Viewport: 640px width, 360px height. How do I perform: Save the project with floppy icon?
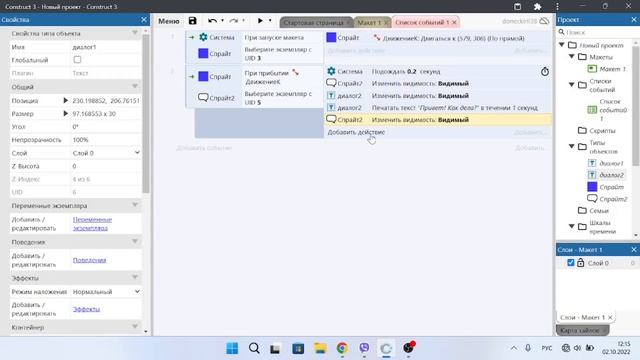[192, 21]
